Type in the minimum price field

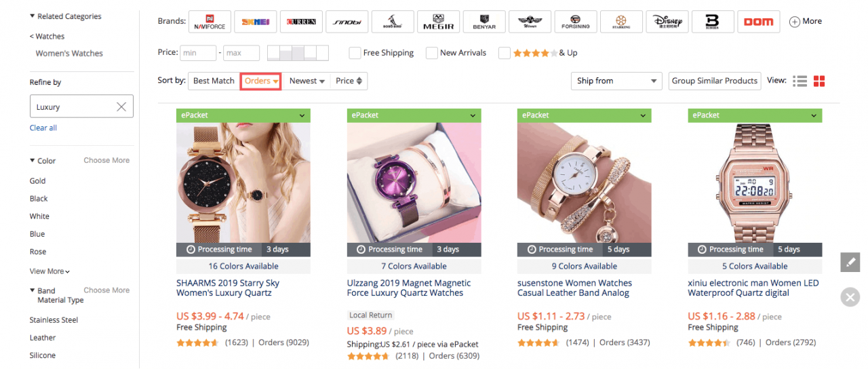pos(197,53)
